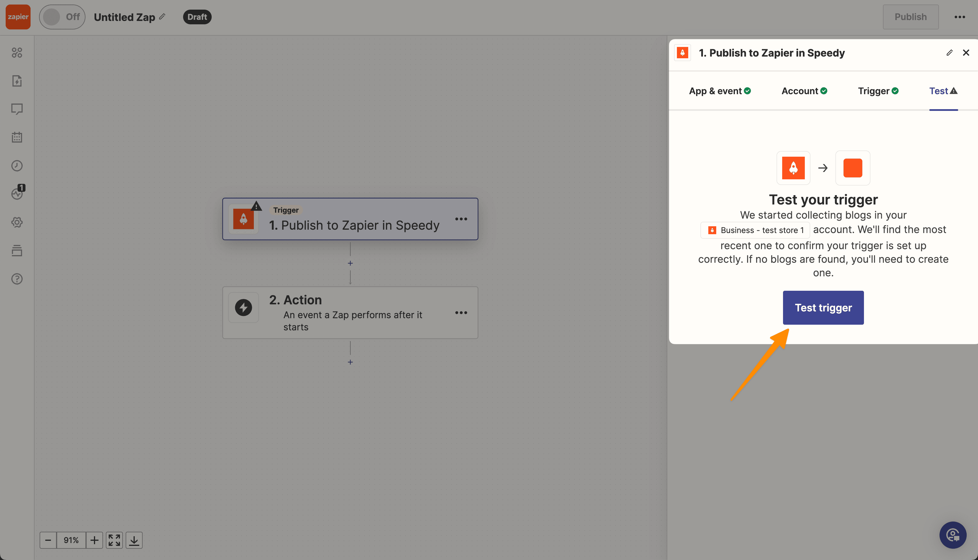The height and width of the screenshot is (560, 978).
Task: Click the Business - test store 1 account chip
Action: pos(755,230)
